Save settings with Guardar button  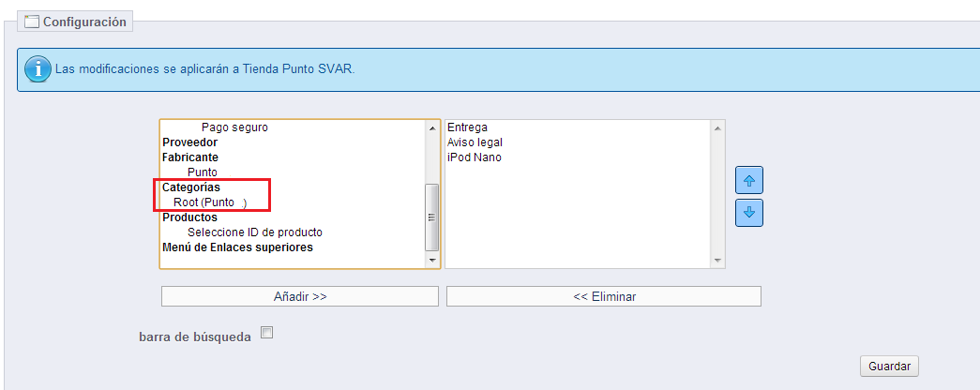coord(889,367)
